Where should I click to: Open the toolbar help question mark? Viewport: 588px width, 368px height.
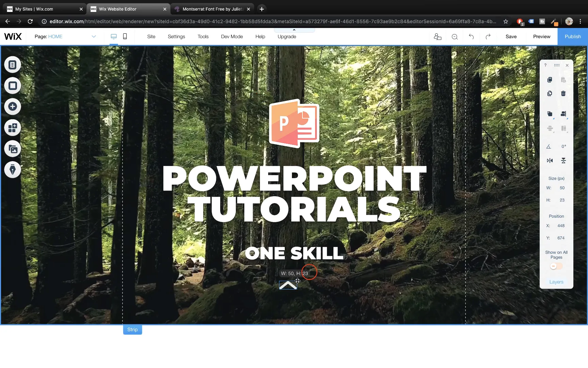545,65
